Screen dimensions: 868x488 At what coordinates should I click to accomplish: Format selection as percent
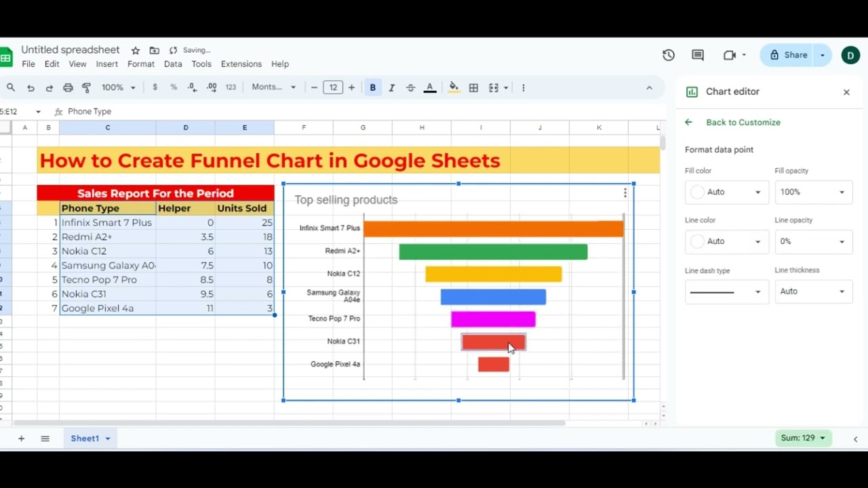pyautogui.click(x=174, y=87)
